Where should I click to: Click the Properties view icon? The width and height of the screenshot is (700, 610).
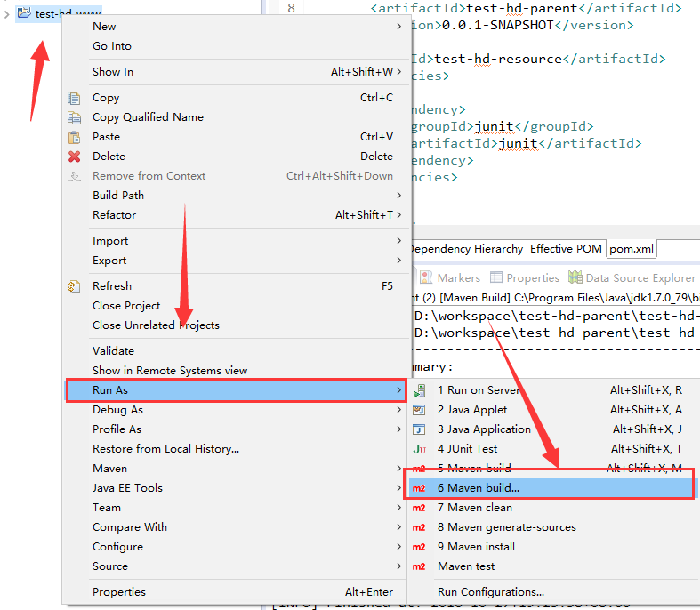pyautogui.click(x=496, y=277)
